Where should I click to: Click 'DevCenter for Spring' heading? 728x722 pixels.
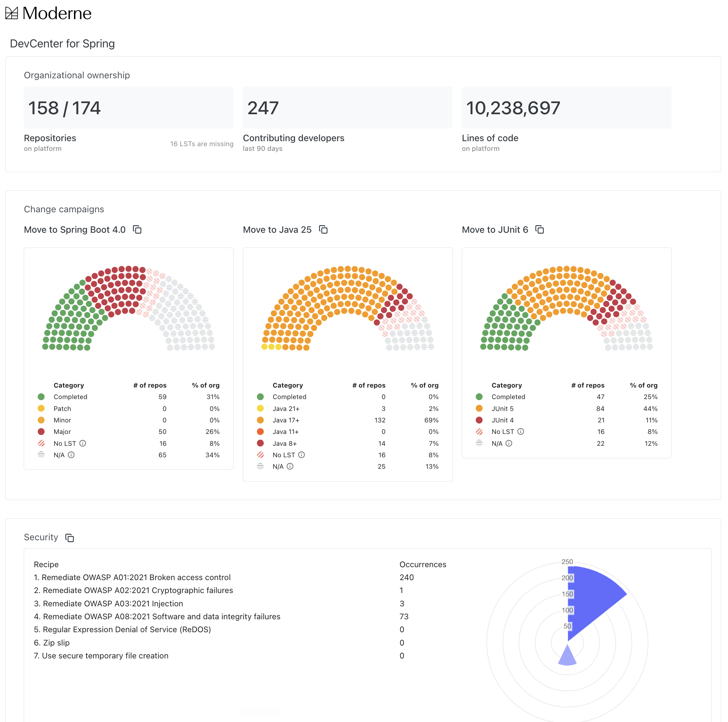pos(62,44)
